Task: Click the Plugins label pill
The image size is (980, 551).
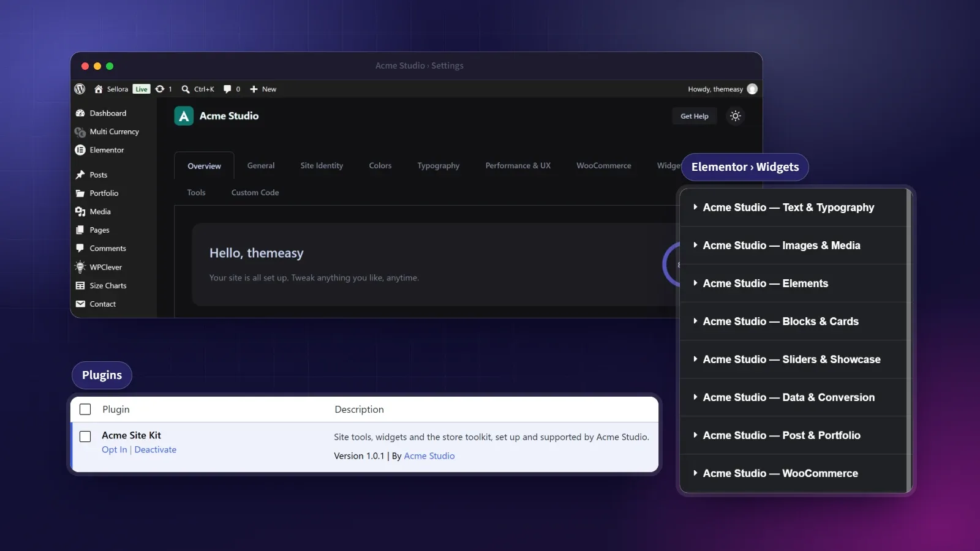Action: coord(102,375)
